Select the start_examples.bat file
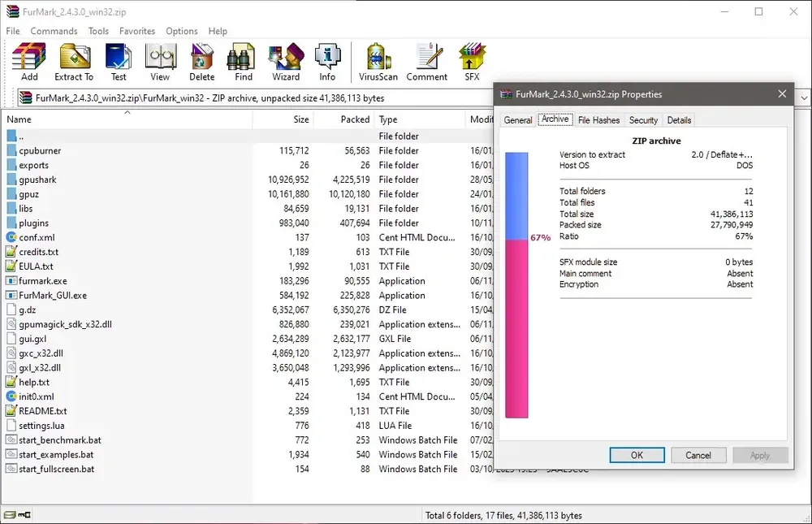 coord(247,455)
